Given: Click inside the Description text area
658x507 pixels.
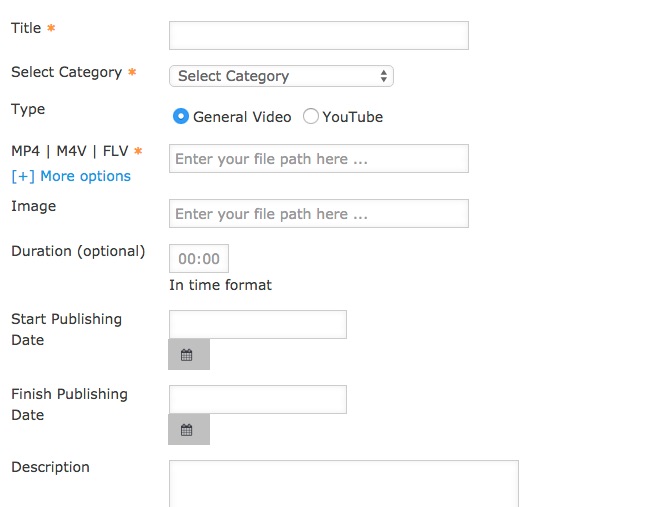Looking at the screenshot, I should click(x=344, y=483).
